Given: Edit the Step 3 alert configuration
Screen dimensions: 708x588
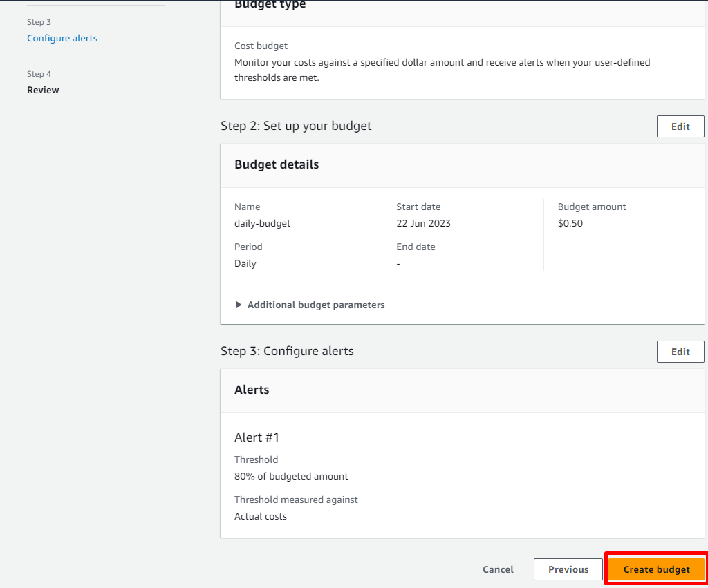Looking at the screenshot, I should pyautogui.click(x=680, y=352).
